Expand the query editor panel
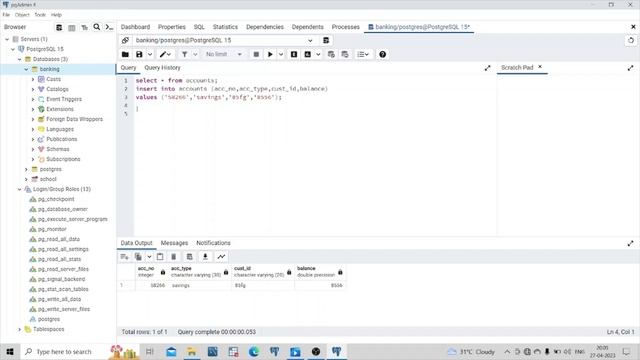 tap(487, 68)
